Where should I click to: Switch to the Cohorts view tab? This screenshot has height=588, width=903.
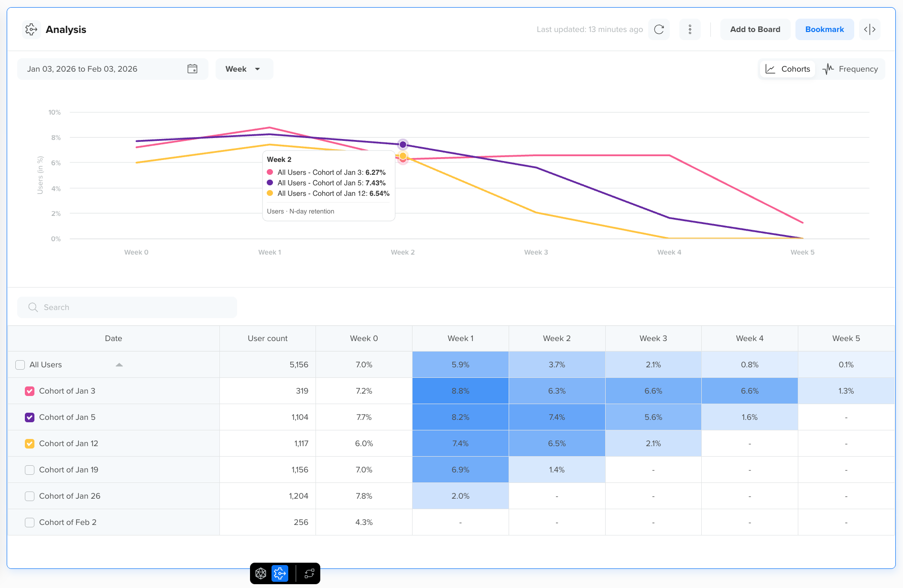click(x=788, y=69)
